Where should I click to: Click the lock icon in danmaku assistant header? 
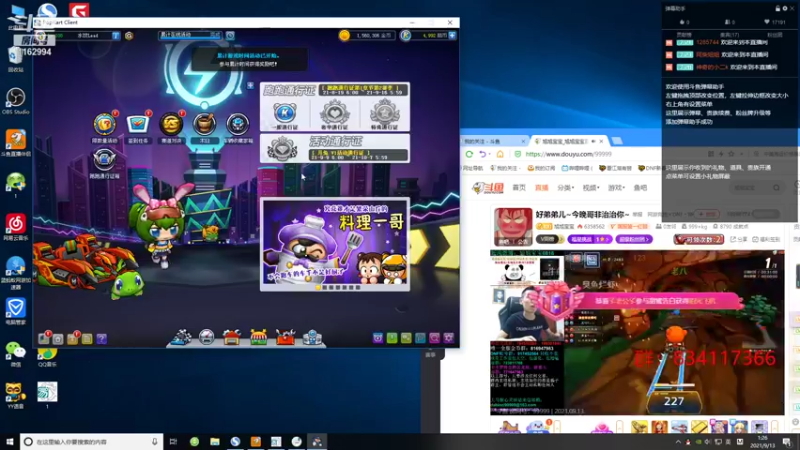pos(778,8)
